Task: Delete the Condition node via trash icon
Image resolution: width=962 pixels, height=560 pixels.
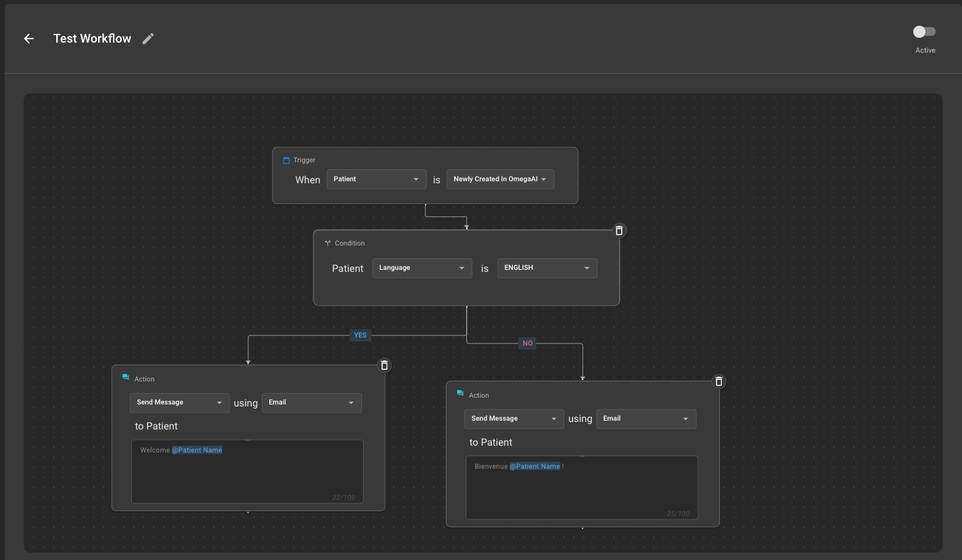Action: [x=618, y=231]
